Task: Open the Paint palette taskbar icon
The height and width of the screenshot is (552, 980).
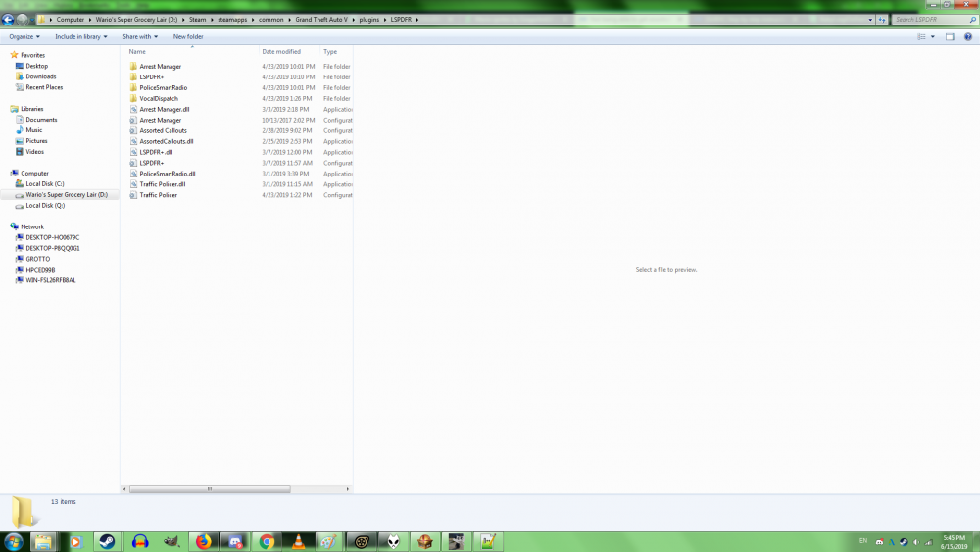Action: point(329,541)
